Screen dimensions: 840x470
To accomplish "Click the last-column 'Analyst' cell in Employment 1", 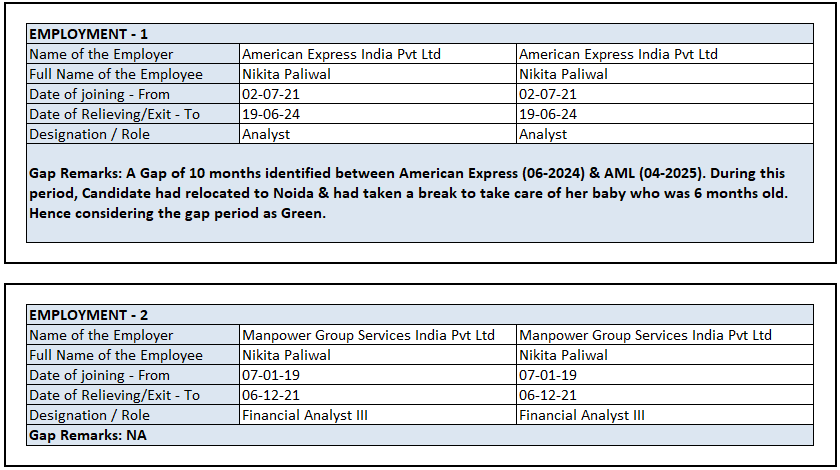I will (x=543, y=134).
